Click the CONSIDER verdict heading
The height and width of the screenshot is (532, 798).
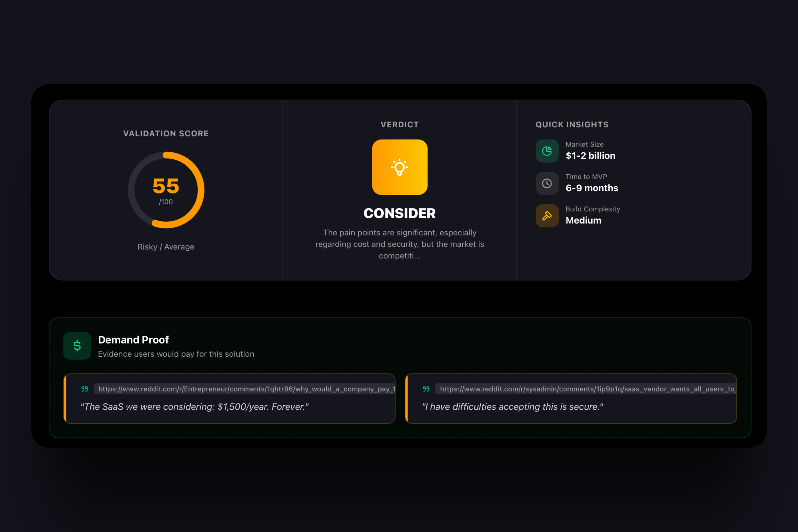coord(400,213)
